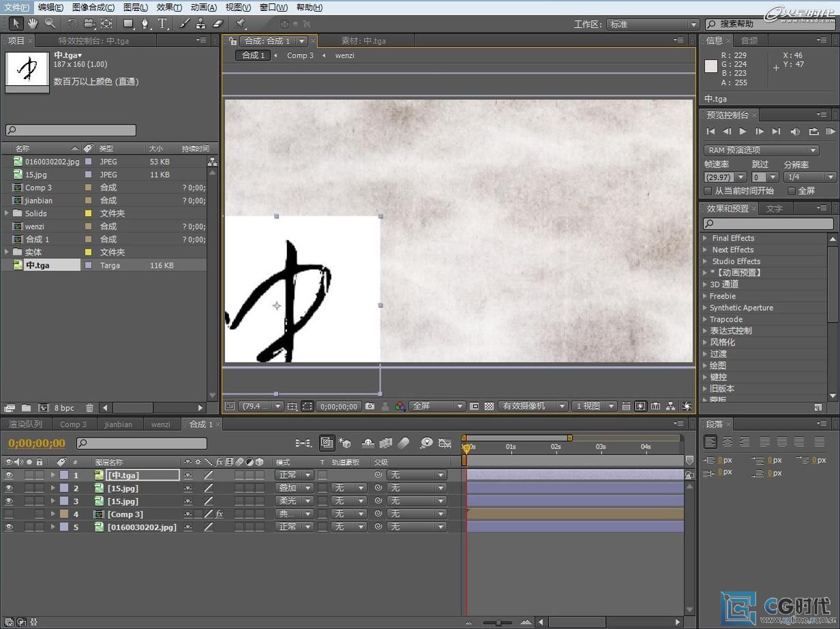This screenshot has height=629, width=840.
Task: Click the delete trash icon in Project panel
Action: click(89, 408)
